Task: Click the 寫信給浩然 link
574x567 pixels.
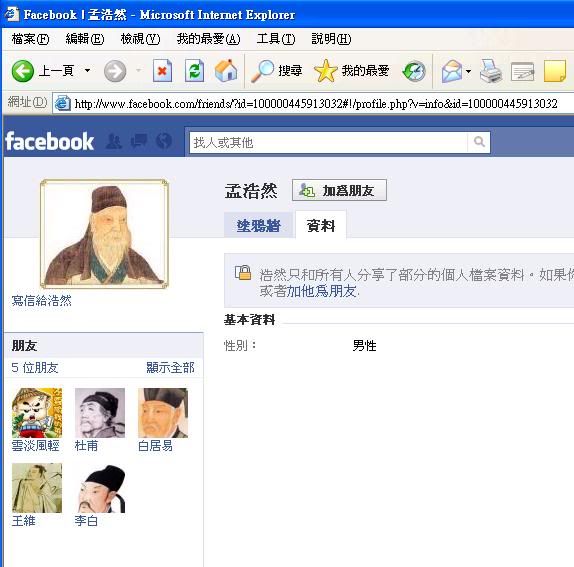Action: tap(41, 301)
